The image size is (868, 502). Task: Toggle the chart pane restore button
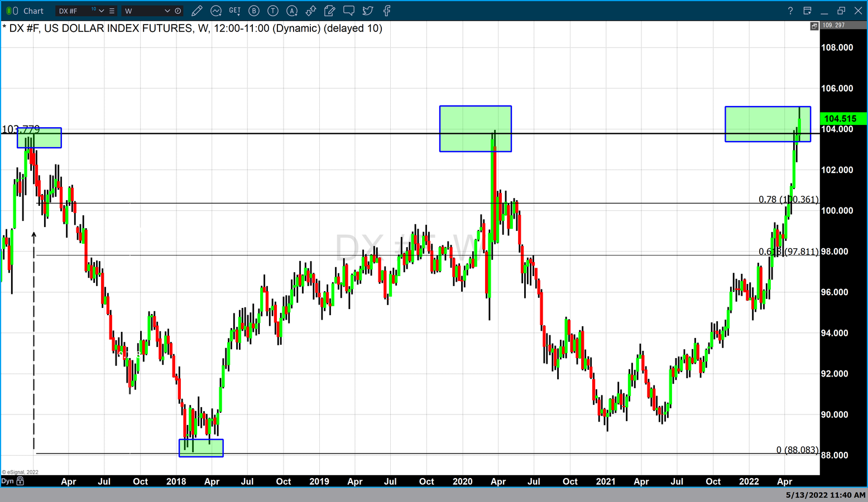click(x=814, y=26)
